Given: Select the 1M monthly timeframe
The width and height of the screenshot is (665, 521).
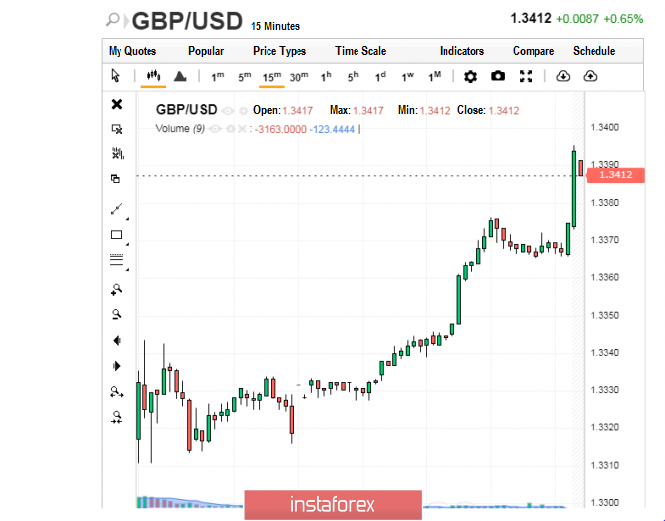Looking at the screenshot, I should click(435, 77).
